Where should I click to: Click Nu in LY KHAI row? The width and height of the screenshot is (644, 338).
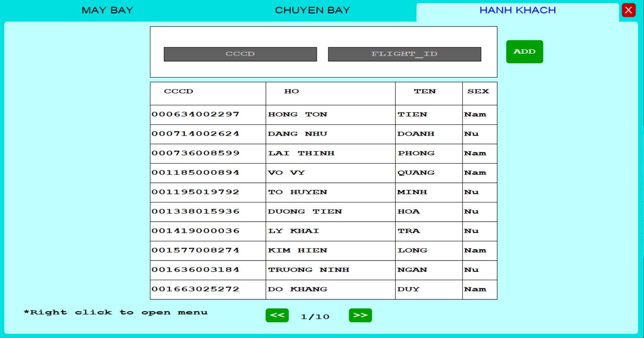480,231
